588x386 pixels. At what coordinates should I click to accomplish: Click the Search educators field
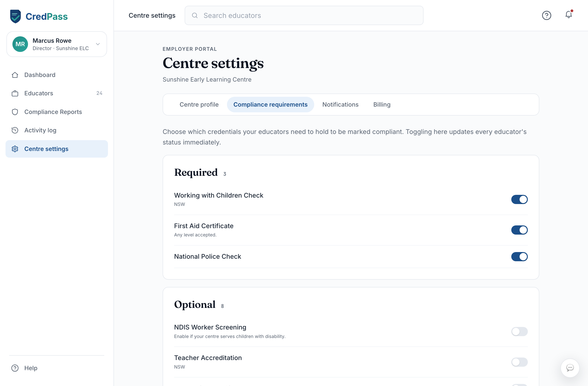pos(304,15)
